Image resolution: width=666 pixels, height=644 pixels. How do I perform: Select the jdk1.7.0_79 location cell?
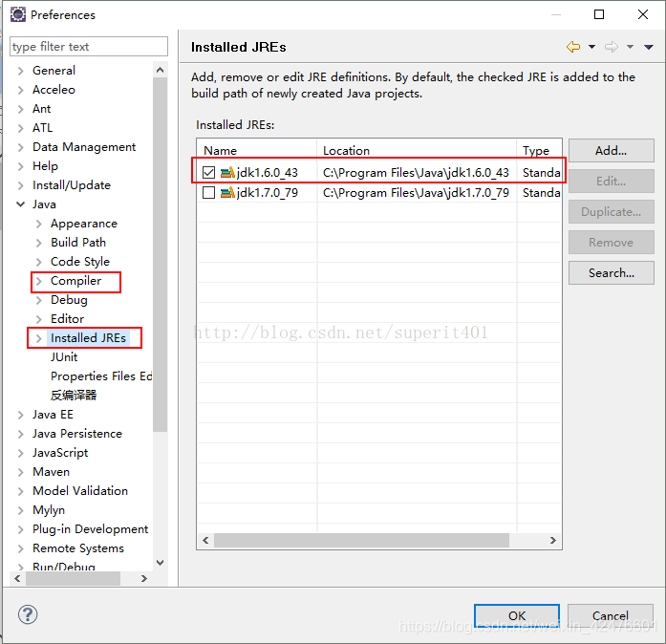pyautogui.click(x=416, y=192)
